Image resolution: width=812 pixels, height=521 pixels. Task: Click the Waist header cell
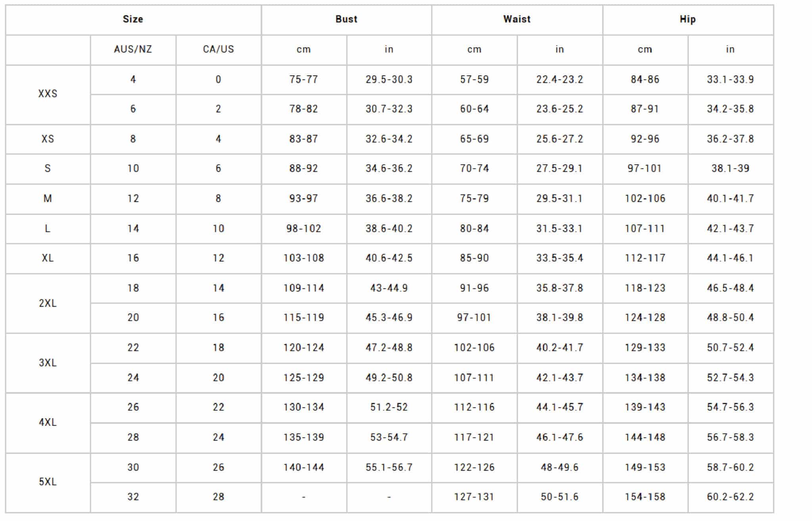(x=517, y=19)
